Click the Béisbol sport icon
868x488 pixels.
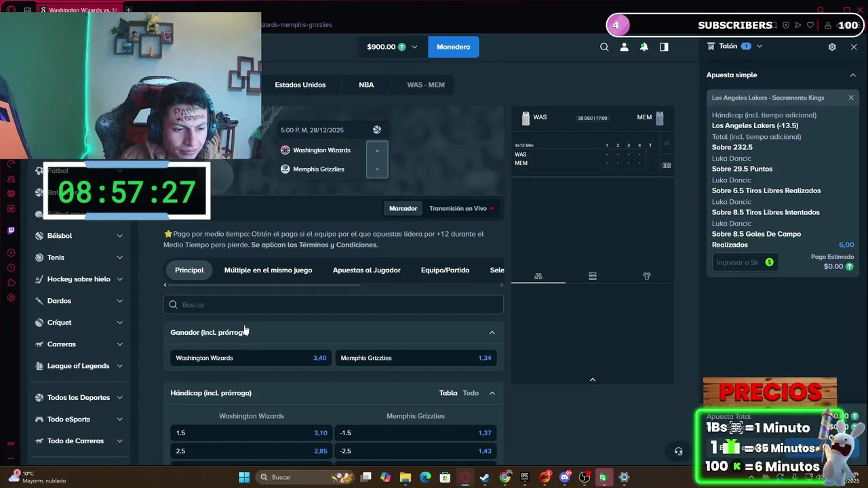click(x=39, y=236)
